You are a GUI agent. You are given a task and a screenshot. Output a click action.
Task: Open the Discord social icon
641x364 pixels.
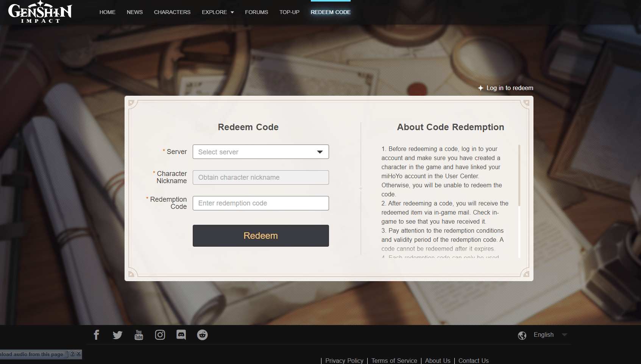(181, 335)
